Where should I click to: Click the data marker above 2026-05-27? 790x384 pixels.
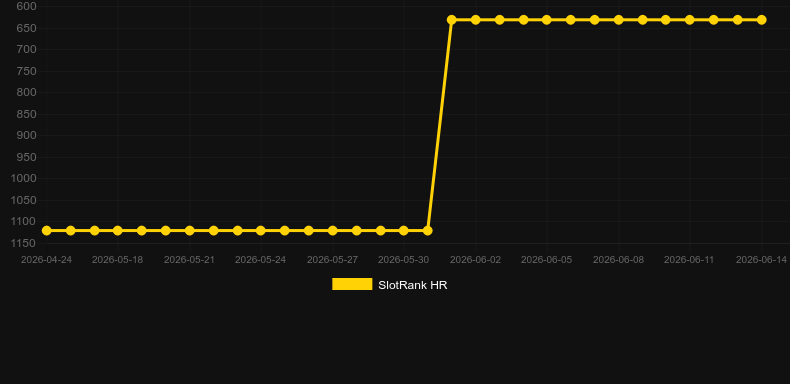[333, 230]
